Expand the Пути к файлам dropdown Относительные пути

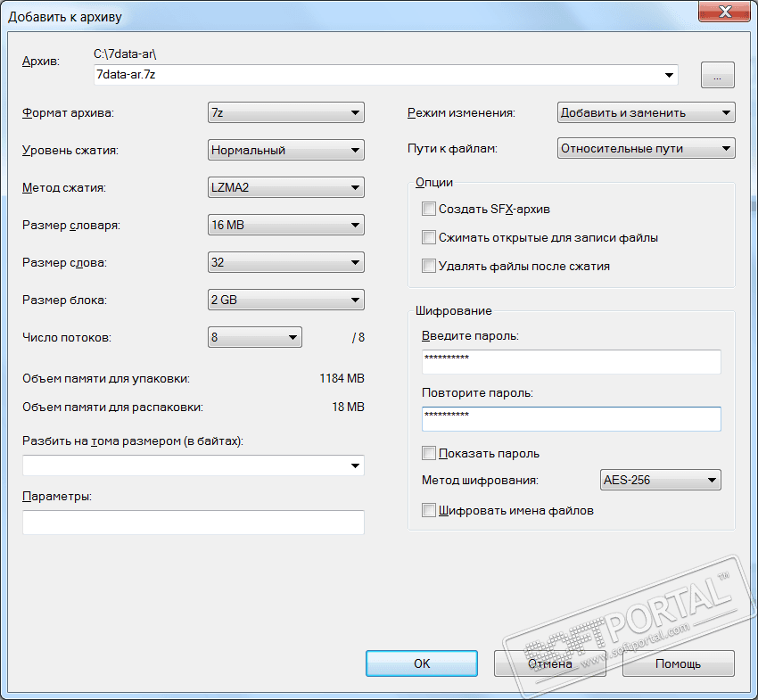click(x=646, y=148)
